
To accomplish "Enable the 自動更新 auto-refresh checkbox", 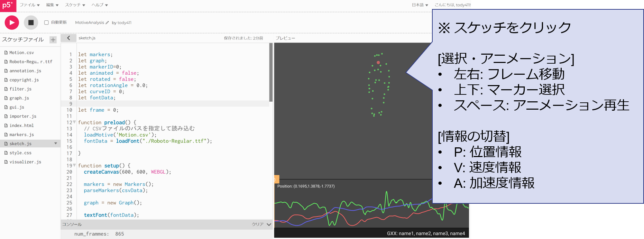I will coord(46,22).
